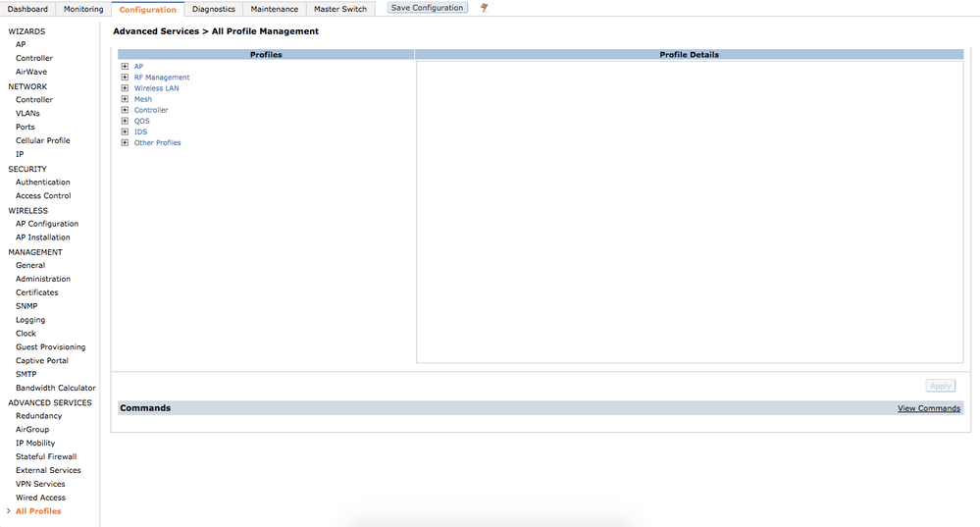Expand the Mesh profiles plus icon
980x527 pixels.
(125, 99)
